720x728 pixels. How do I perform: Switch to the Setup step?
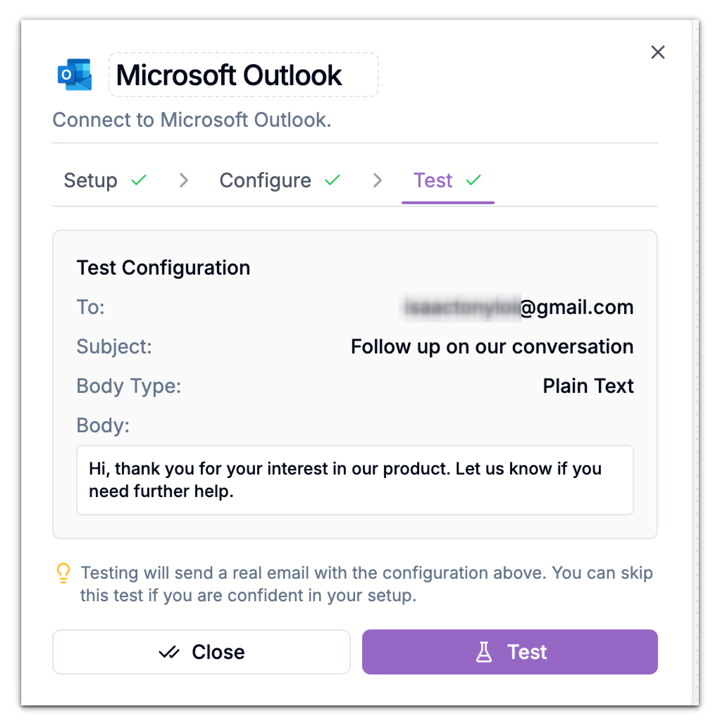[91, 180]
